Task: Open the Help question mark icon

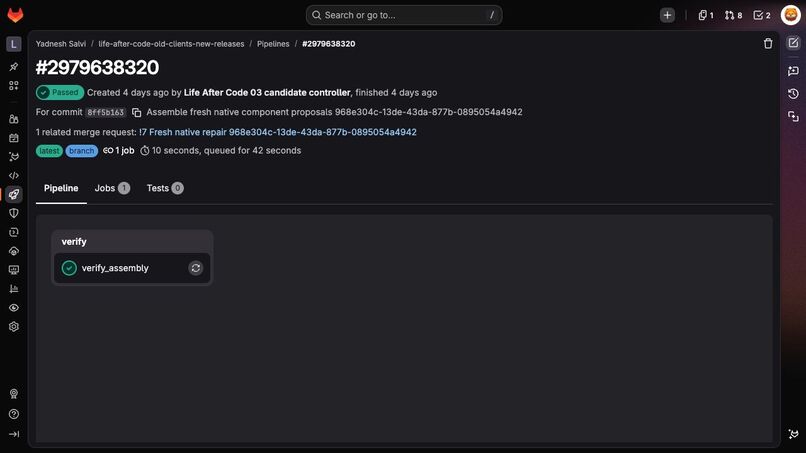Action: point(14,414)
